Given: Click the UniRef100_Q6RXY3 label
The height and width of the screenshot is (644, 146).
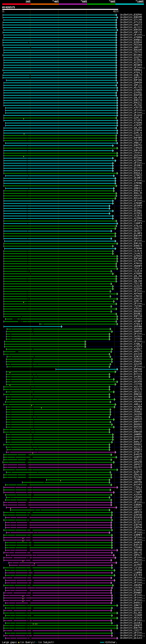Looking at the screenshot, I should point(131,48).
